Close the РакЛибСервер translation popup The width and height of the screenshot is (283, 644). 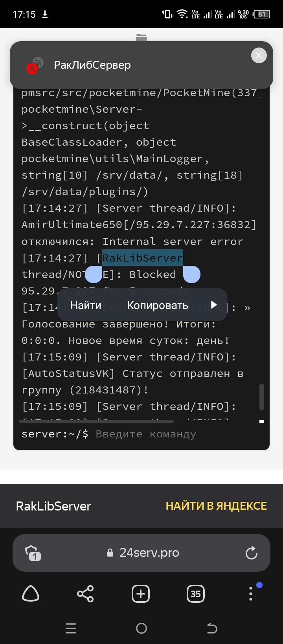(259, 55)
